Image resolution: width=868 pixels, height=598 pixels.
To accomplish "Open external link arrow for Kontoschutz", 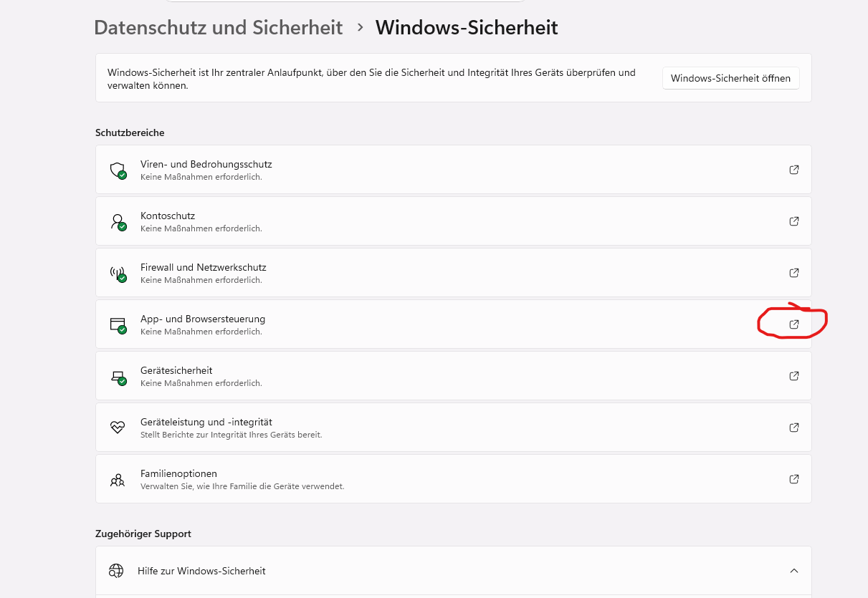I will coord(793,221).
